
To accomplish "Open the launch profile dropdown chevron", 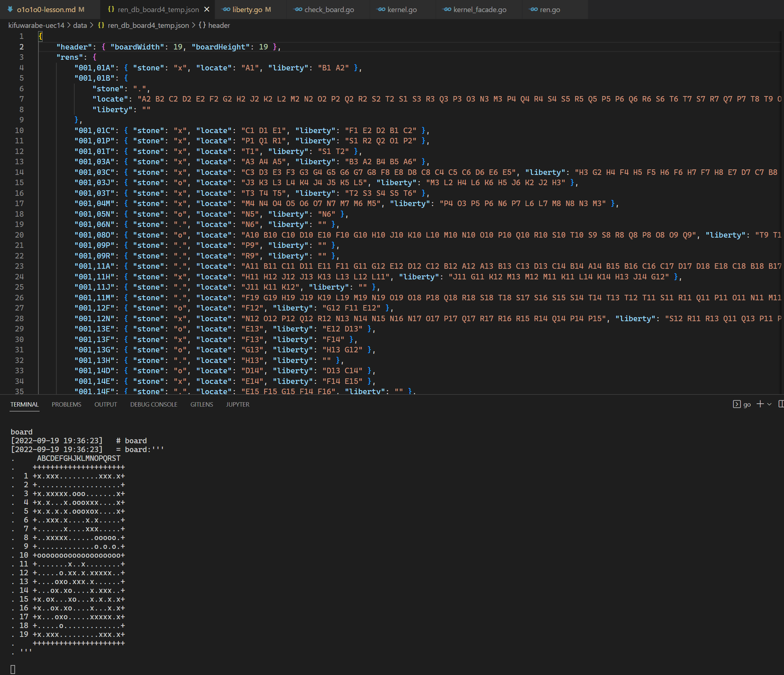I will (x=769, y=404).
